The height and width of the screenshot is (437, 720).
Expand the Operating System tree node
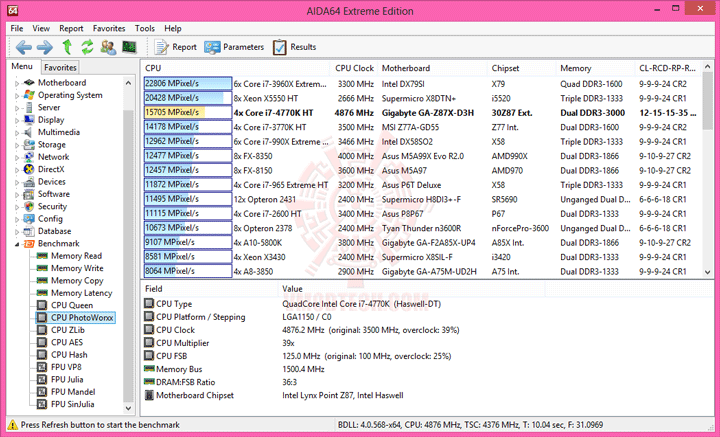coord(17,96)
